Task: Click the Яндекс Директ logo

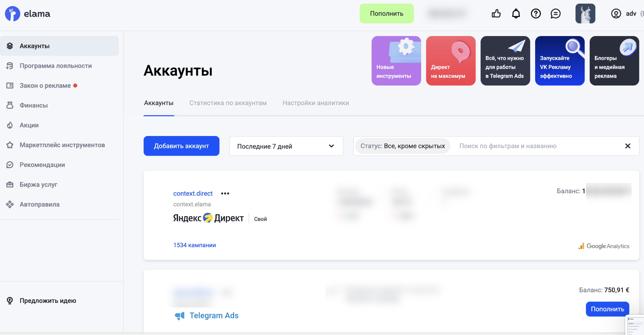Action: (x=208, y=218)
